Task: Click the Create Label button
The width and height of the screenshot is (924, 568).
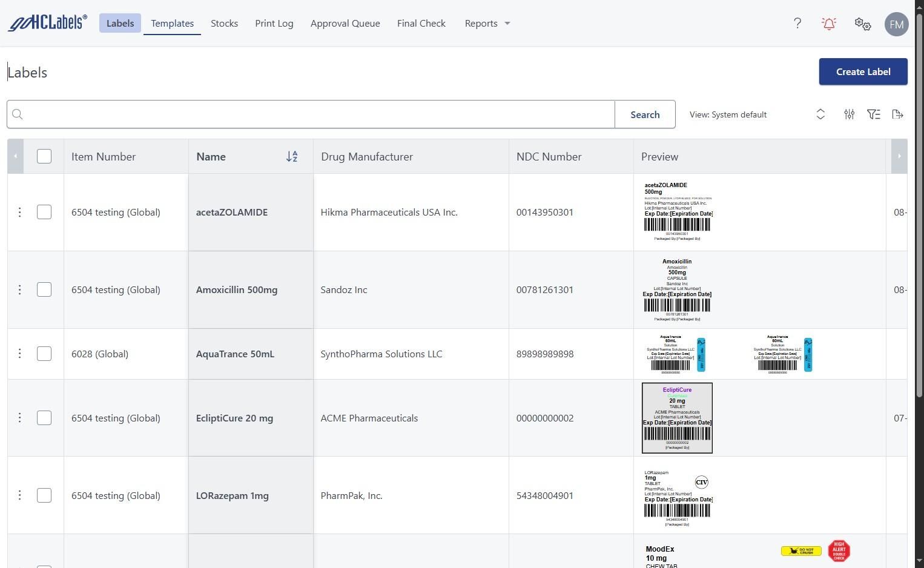Action: (x=863, y=71)
